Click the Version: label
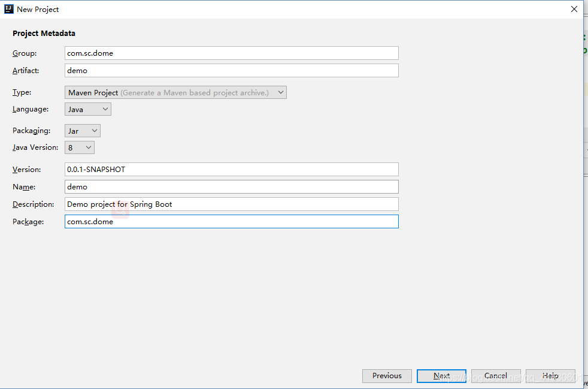588x389 pixels. 26,170
